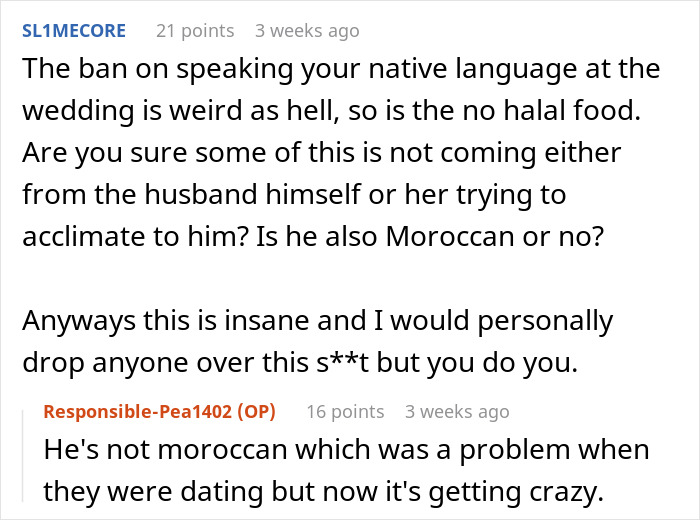Screen dimensions: 700x520
Task: Open SL1MECORE's user profile
Action: click(74, 31)
